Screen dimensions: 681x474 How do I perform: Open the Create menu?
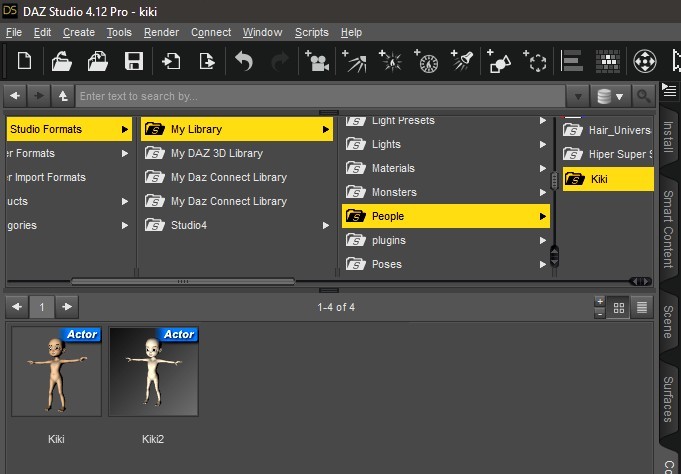click(79, 33)
